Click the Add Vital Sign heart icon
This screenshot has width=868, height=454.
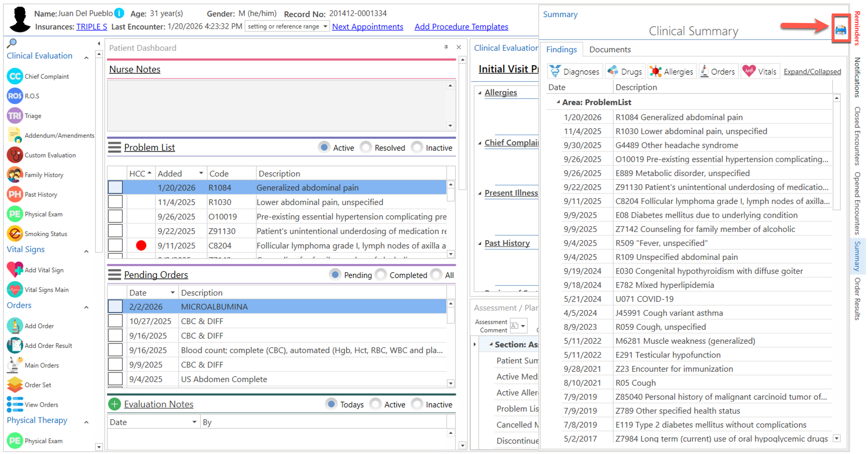pyautogui.click(x=15, y=270)
